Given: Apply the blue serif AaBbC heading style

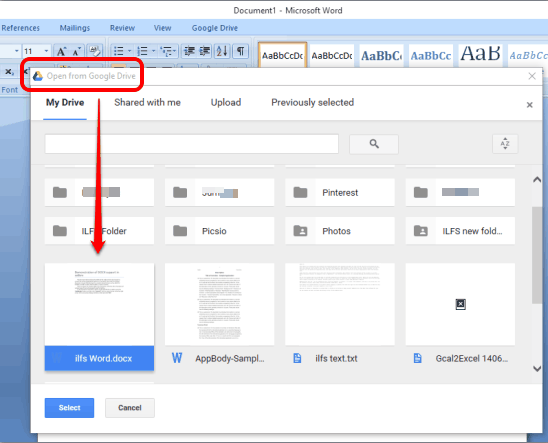Looking at the screenshot, I should coord(381,55).
